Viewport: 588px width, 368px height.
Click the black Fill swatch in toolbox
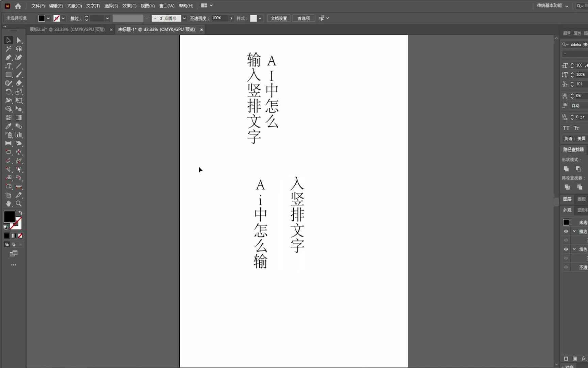point(9,217)
